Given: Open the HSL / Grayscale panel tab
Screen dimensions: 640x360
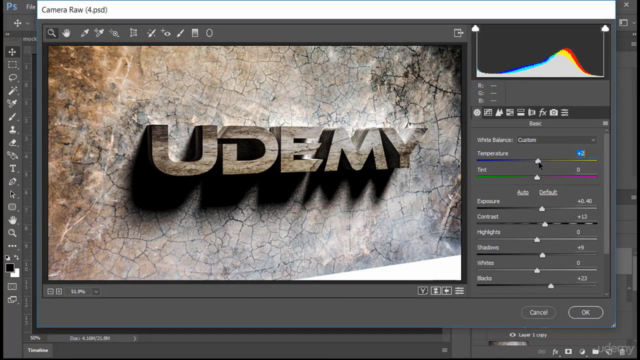Looking at the screenshot, I should coord(510,113).
